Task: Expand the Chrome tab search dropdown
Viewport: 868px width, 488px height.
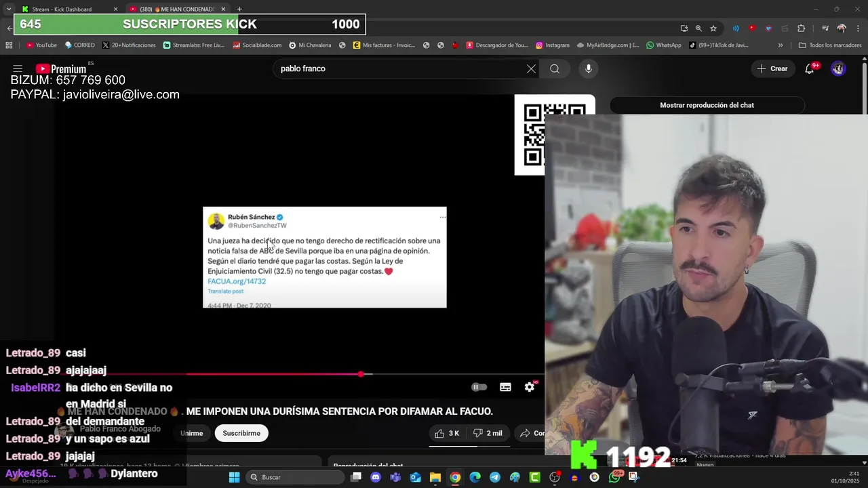Action: coord(9,9)
